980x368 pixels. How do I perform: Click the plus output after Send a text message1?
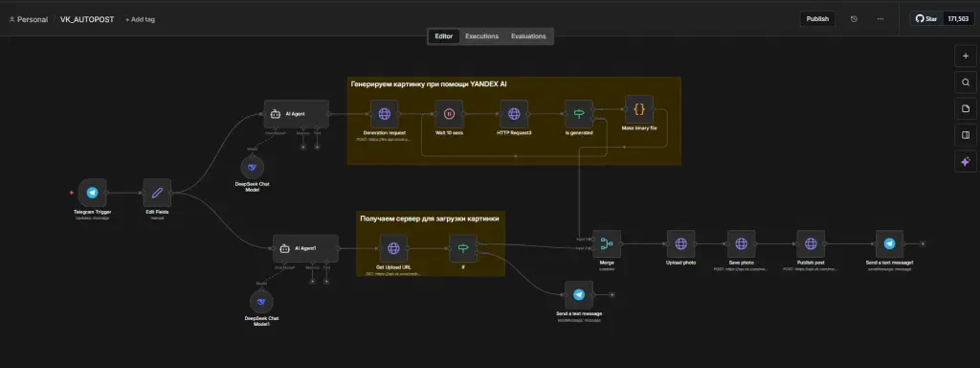coord(924,243)
